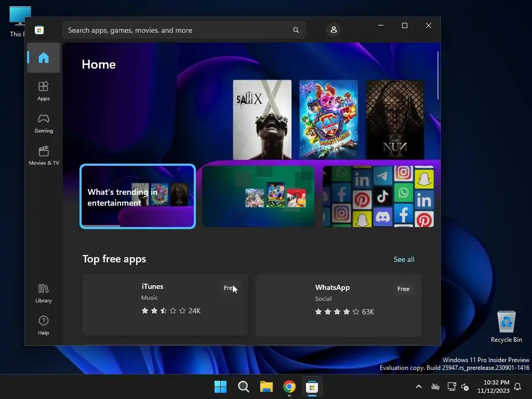Show hidden system tray icons
Screen dimensions: 532x399
click(419, 387)
